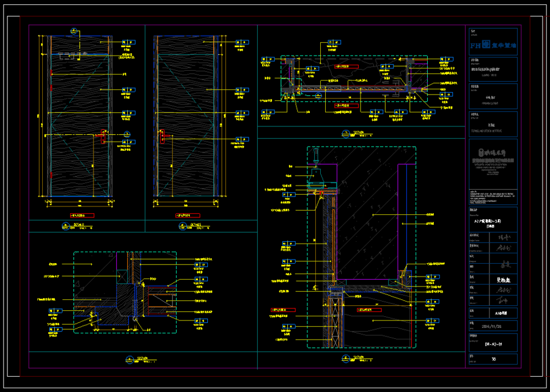Click the screwdriver symbol atop the large section
This screenshot has height=392, width=550.
pos(317,155)
